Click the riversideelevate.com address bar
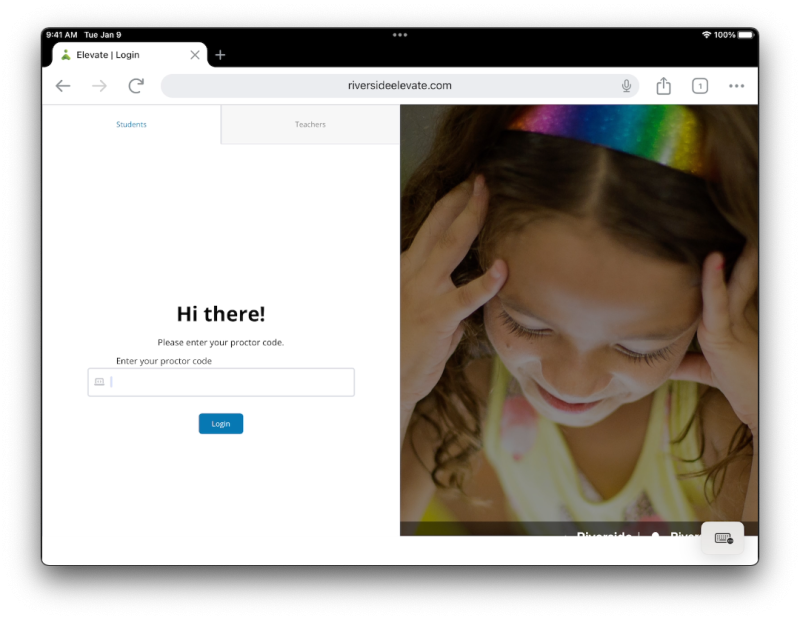The image size is (800, 620). [x=400, y=86]
